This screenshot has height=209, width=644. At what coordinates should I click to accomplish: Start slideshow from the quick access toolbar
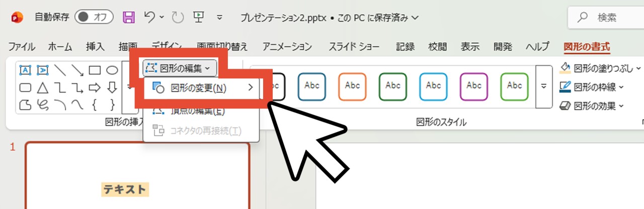198,18
